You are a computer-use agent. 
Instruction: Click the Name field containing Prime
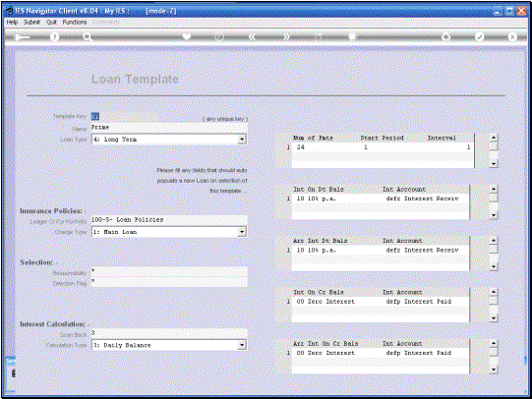pos(169,128)
